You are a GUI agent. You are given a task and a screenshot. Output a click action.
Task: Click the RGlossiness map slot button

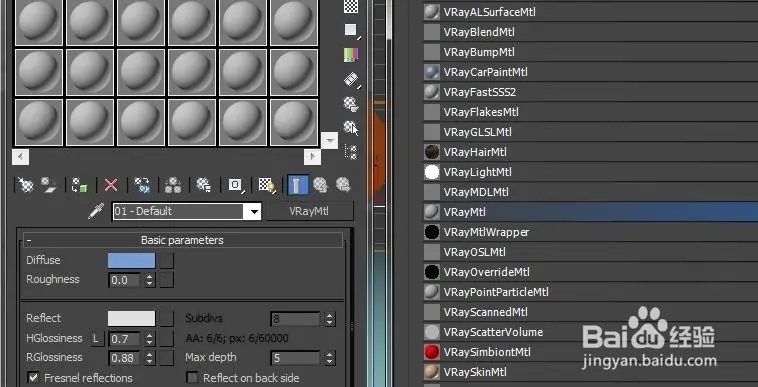coord(167,358)
